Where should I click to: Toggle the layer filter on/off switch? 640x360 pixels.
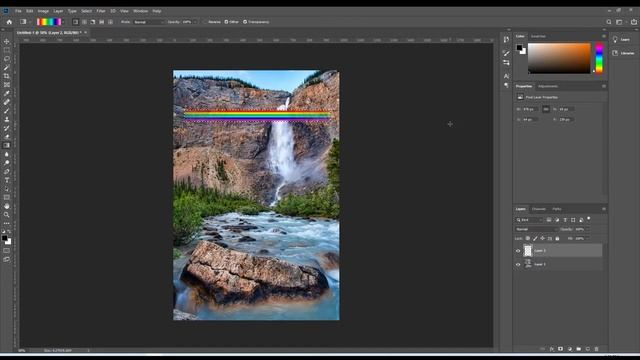point(589,219)
